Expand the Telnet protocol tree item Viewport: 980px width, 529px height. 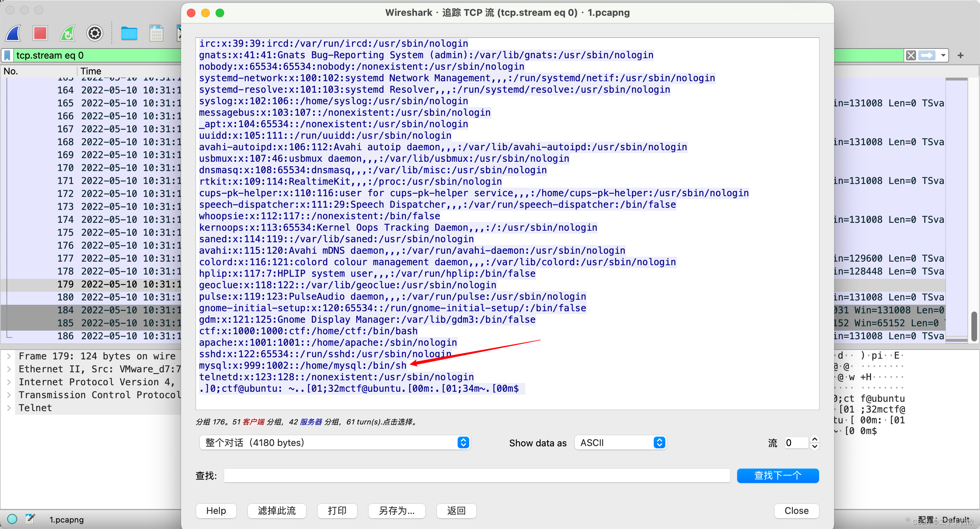point(9,408)
